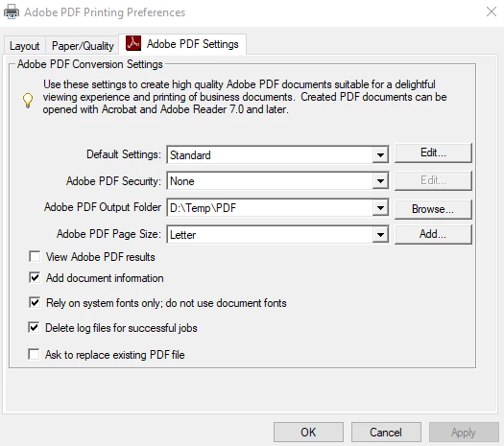The width and height of the screenshot is (504, 446).
Task: Expand the Adobe PDF Security dropdown arrow
Action: tap(380, 181)
